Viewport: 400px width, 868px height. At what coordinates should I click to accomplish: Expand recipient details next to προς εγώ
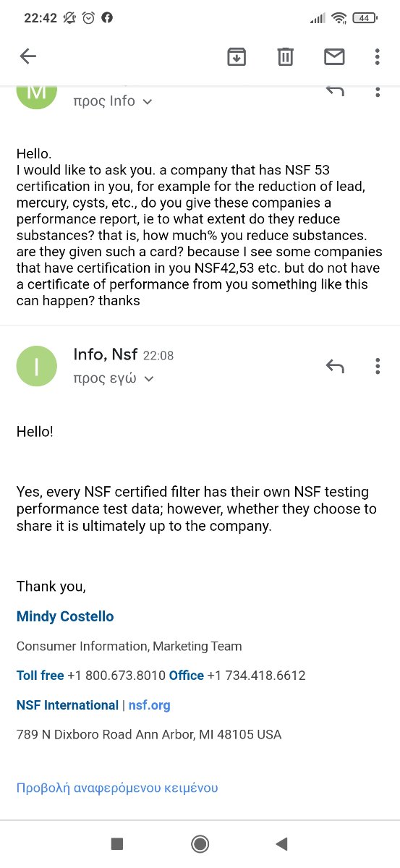pyautogui.click(x=149, y=379)
